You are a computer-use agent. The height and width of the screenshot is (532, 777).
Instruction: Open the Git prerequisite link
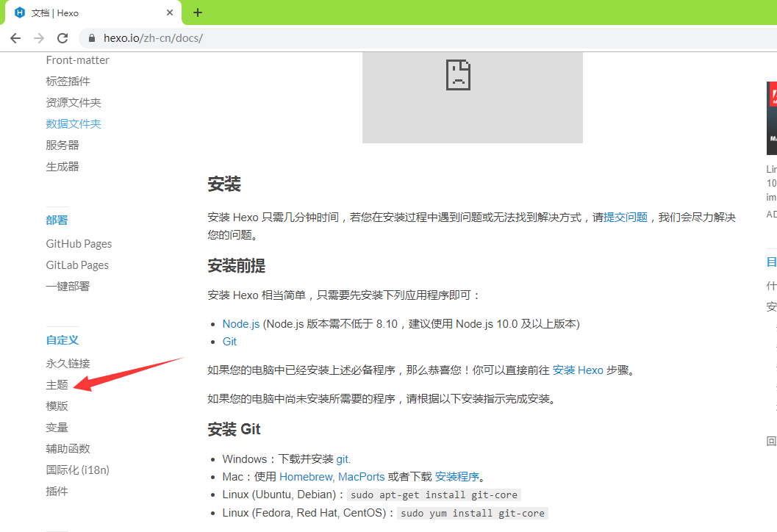(229, 342)
